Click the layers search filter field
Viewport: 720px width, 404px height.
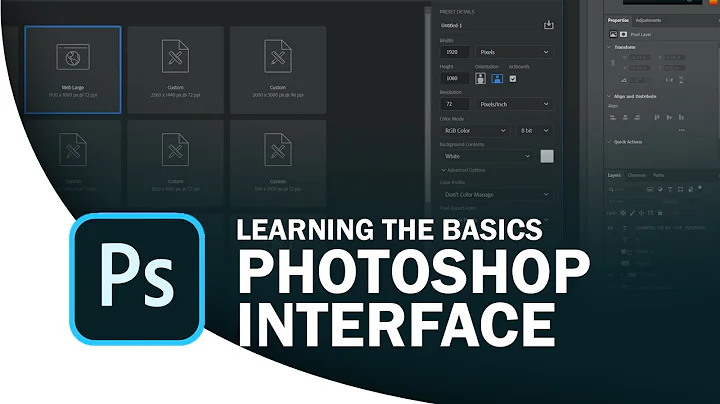click(x=625, y=189)
